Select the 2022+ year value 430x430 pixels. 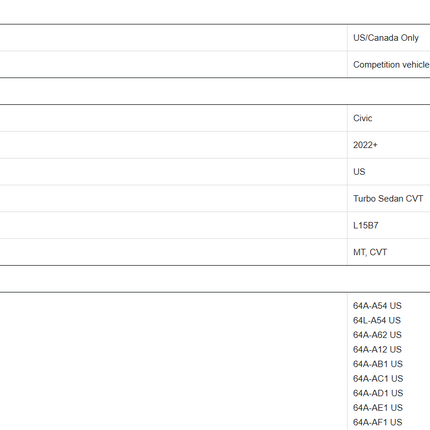click(x=365, y=145)
